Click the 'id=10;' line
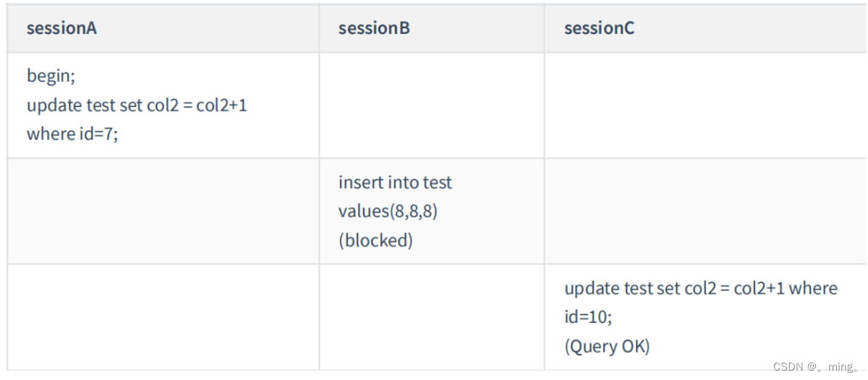Viewport: 868px width, 380px height. click(x=588, y=317)
